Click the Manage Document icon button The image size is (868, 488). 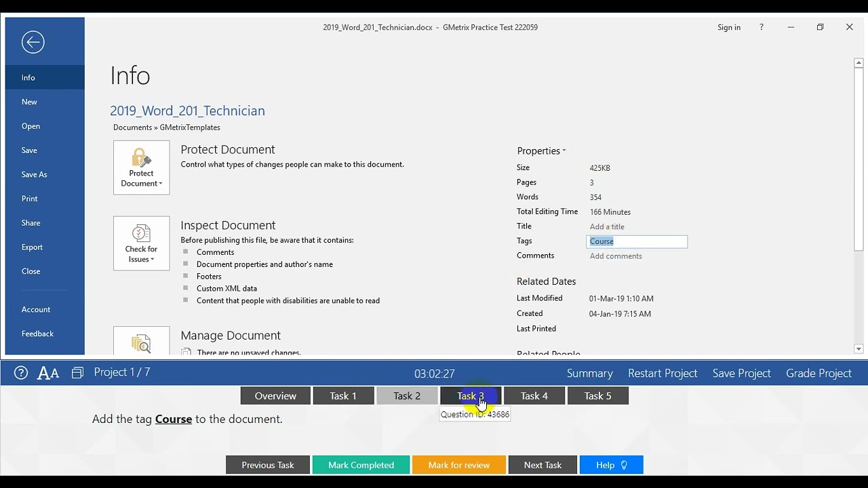pyautogui.click(x=142, y=341)
